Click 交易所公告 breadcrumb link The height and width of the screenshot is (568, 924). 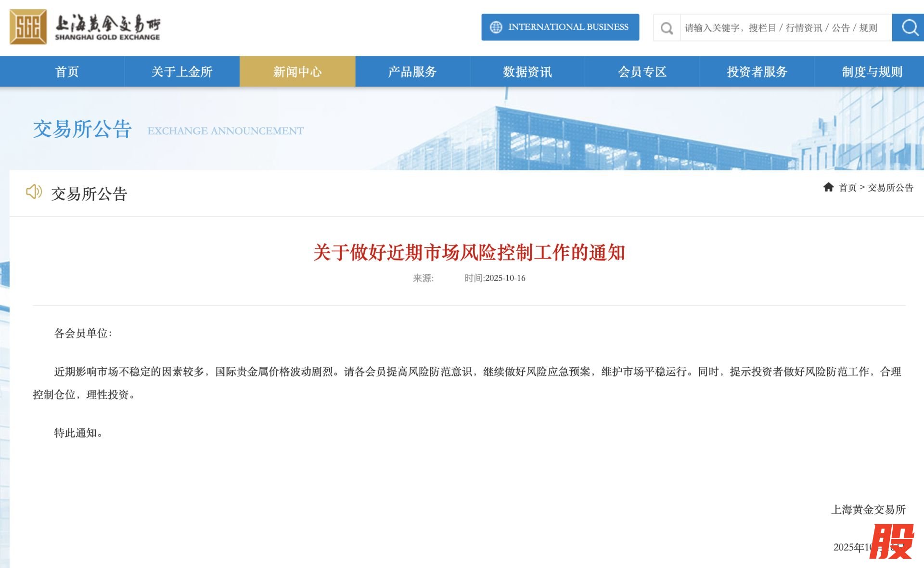click(x=890, y=188)
